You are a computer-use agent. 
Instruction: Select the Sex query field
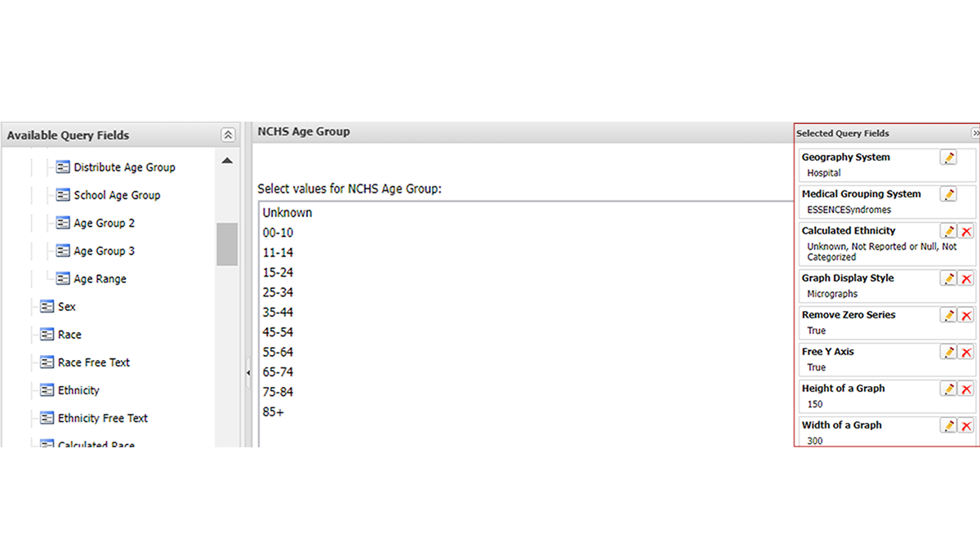point(66,306)
